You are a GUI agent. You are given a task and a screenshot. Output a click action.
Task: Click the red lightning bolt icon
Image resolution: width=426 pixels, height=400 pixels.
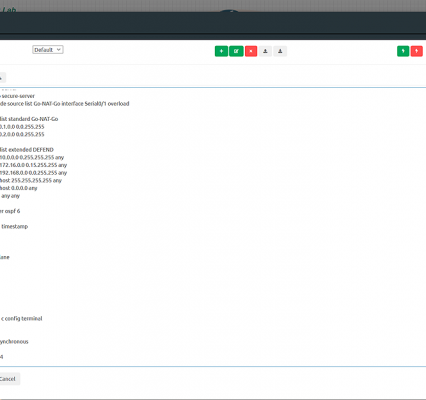pyautogui.click(x=417, y=51)
